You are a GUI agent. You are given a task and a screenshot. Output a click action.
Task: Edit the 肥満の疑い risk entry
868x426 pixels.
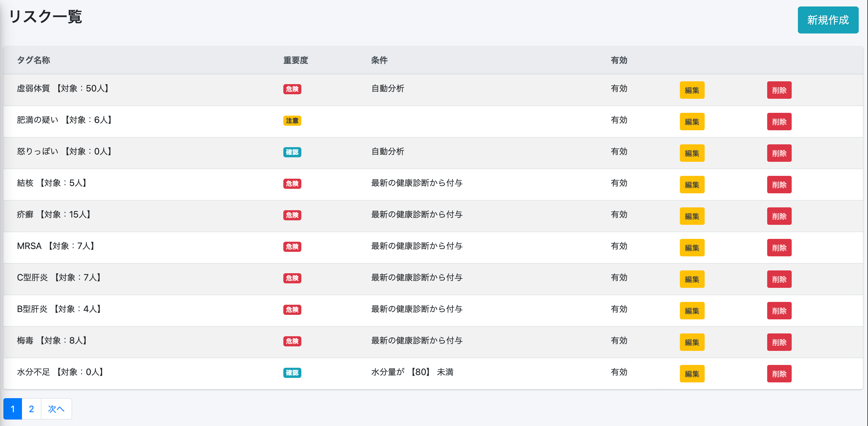(x=692, y=122)
